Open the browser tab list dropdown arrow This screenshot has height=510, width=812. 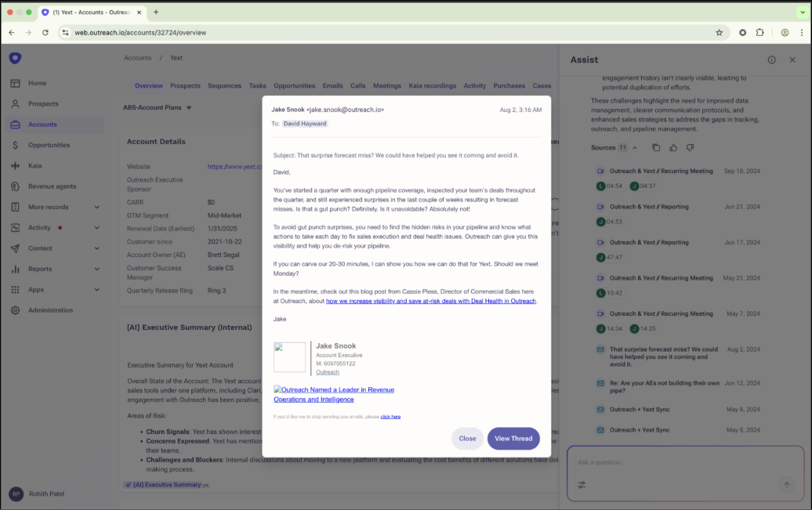[802, 12]
